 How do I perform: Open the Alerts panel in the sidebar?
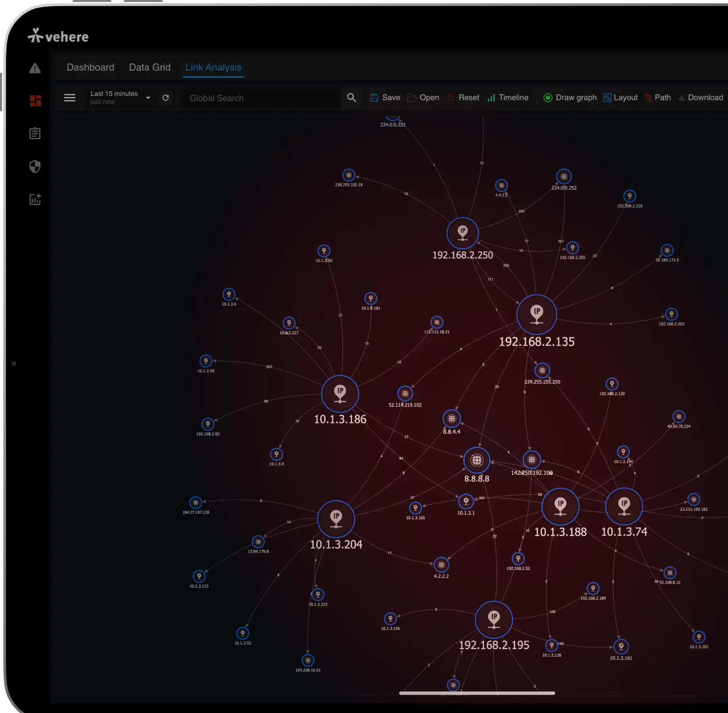tap(35, 68)
